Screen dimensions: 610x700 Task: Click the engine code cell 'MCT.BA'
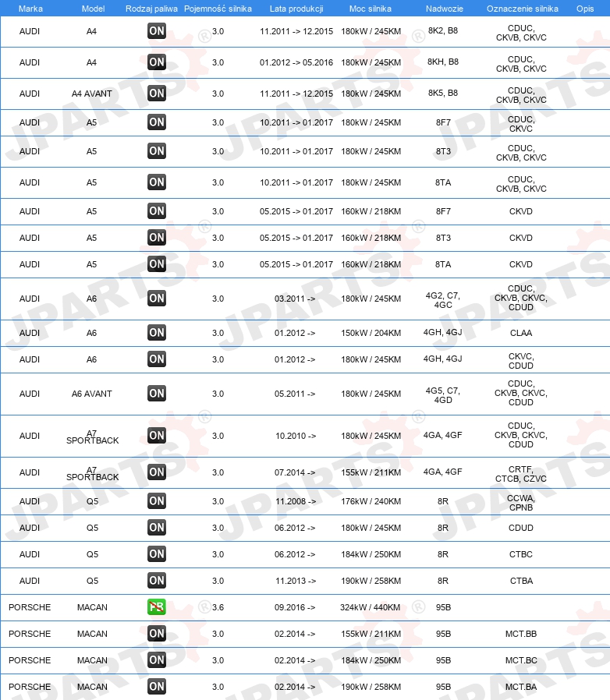pyautogui.click(x=521, y=687)
